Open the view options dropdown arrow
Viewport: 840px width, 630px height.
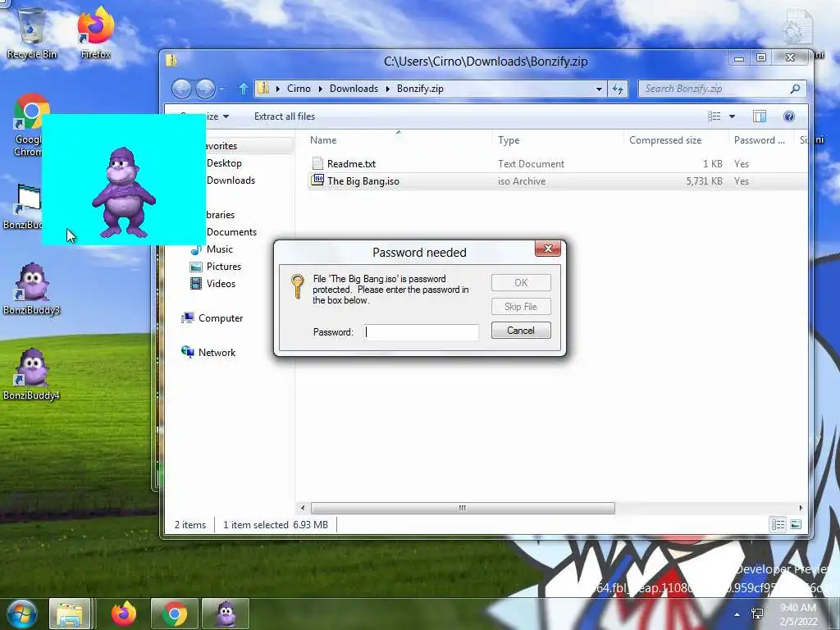(x=732, y=116)
